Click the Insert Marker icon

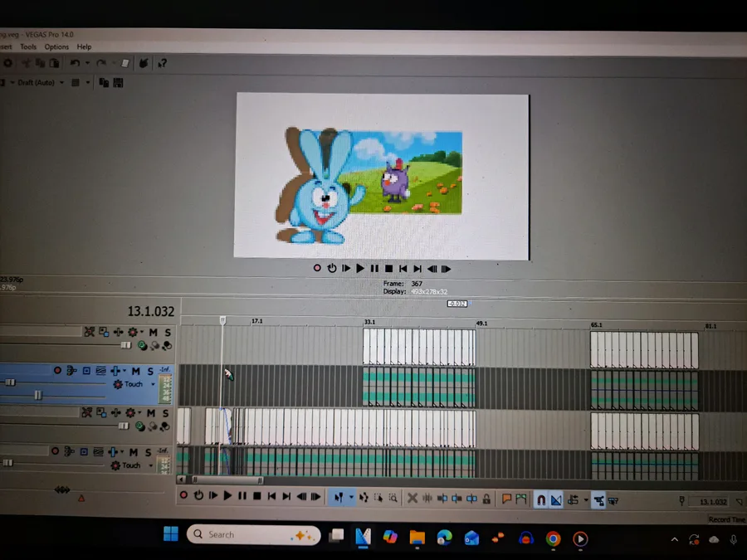[506, 499]
